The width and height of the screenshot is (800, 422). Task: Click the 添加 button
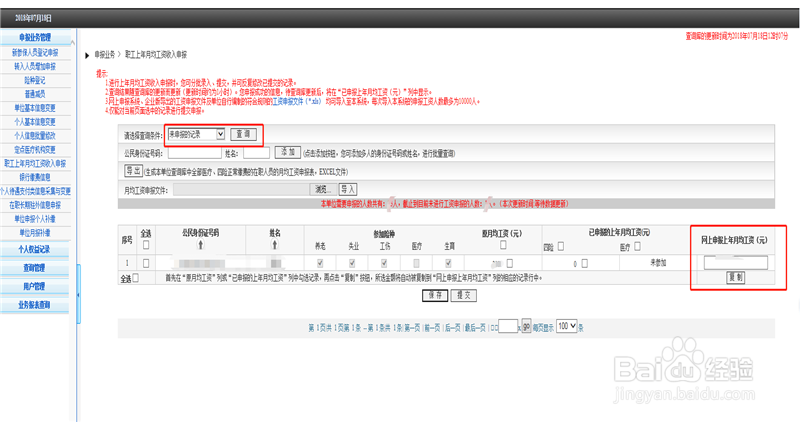tap(288, 152)
